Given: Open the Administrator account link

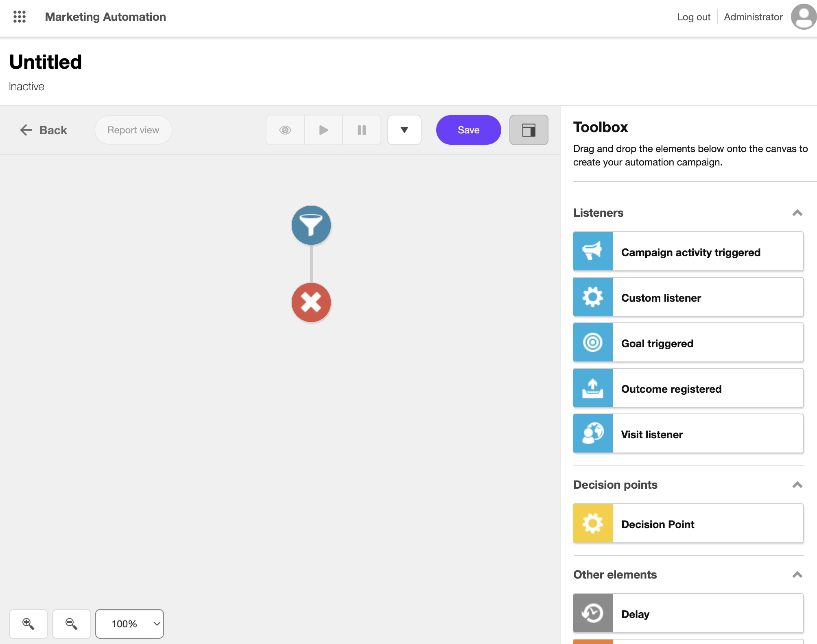Looking at the screenshot, I should [753, 17].
